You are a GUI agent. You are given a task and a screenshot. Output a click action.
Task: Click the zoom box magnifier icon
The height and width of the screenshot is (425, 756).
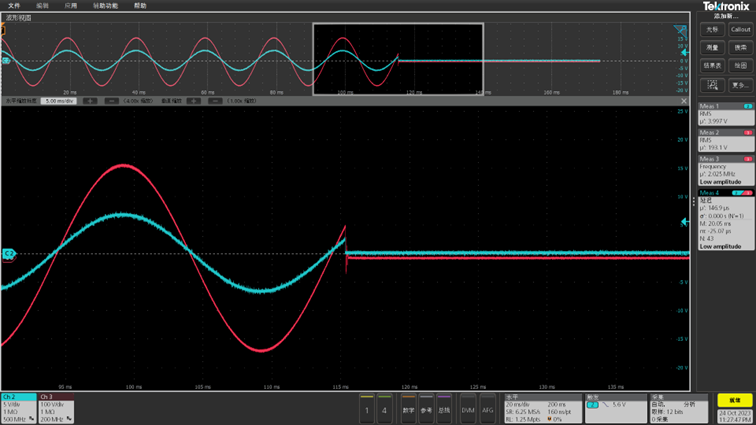[x=712, y=85]
